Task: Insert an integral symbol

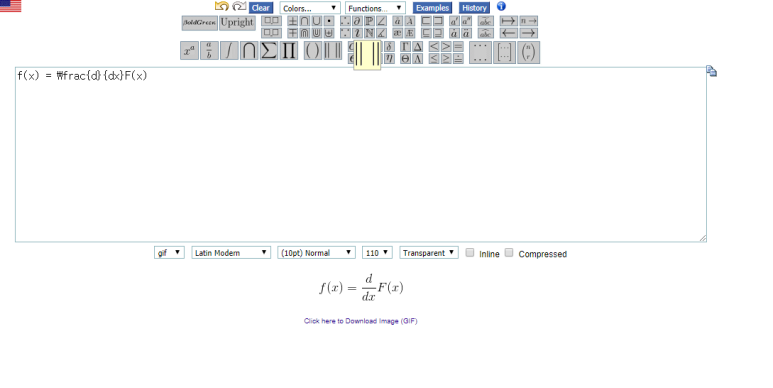Action: coord(229,51)
